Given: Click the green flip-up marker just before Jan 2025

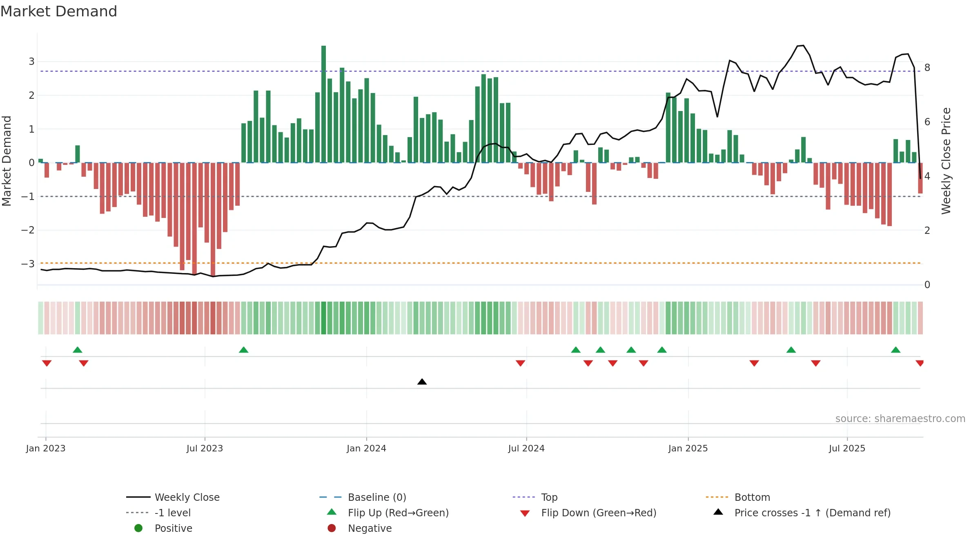Looking at the screenshot, I should coord(662,350).
